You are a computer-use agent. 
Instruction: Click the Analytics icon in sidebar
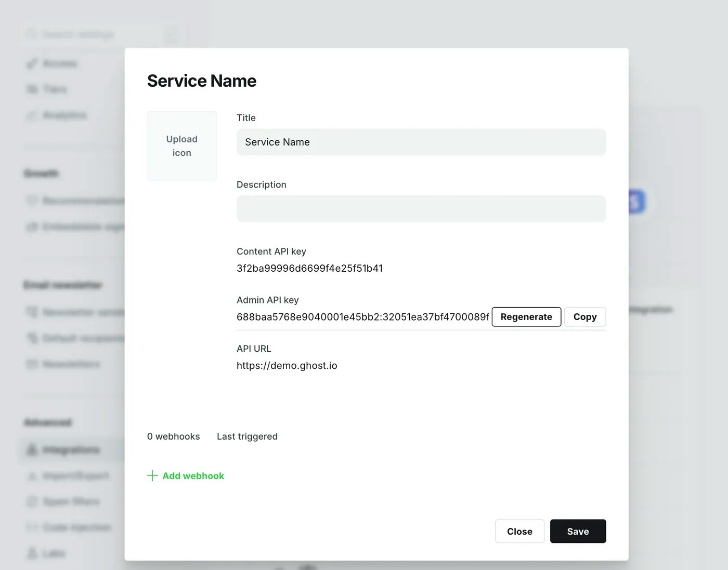[32, 115]
